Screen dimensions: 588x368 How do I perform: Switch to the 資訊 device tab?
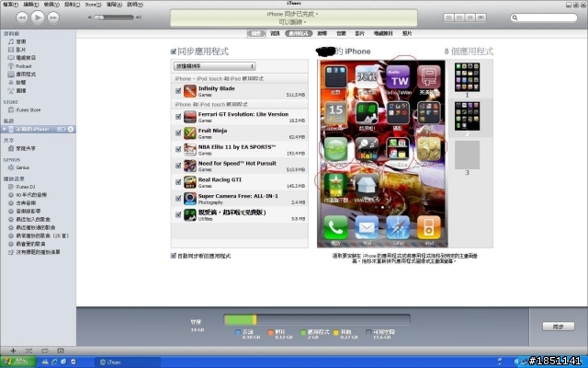(276, 33)
